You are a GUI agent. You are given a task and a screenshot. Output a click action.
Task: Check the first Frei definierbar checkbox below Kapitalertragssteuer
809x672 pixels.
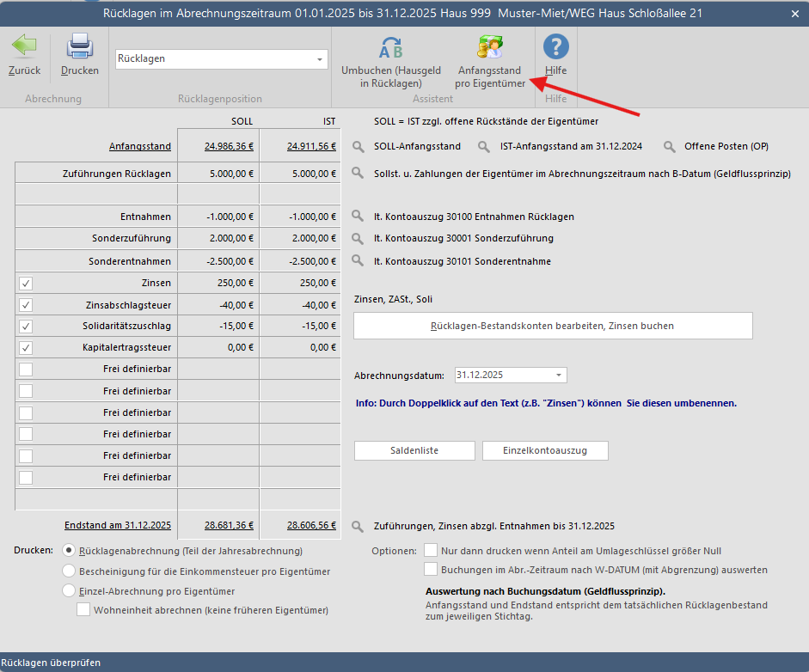pyautogui.click(x=26, y=370)
